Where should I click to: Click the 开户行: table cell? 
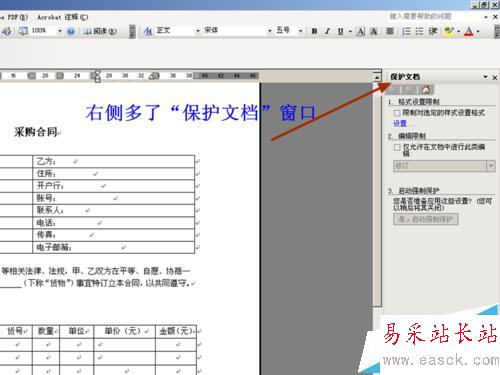tap(113, 186)
